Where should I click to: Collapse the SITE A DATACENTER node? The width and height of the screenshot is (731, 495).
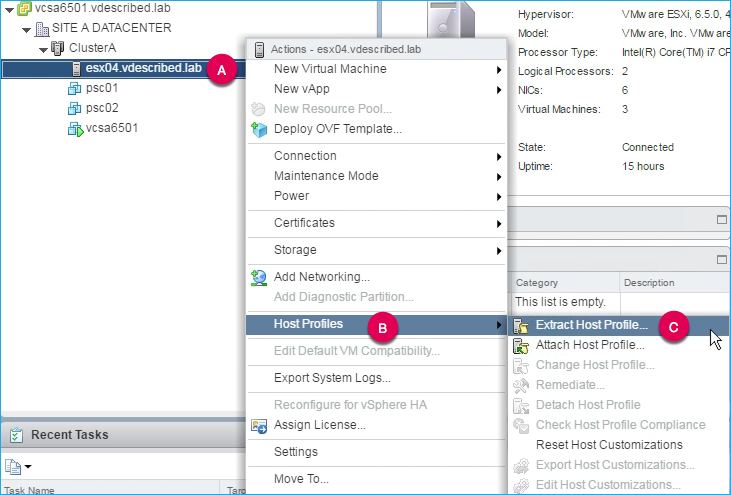pyautogui.click(x=27, y=30)
